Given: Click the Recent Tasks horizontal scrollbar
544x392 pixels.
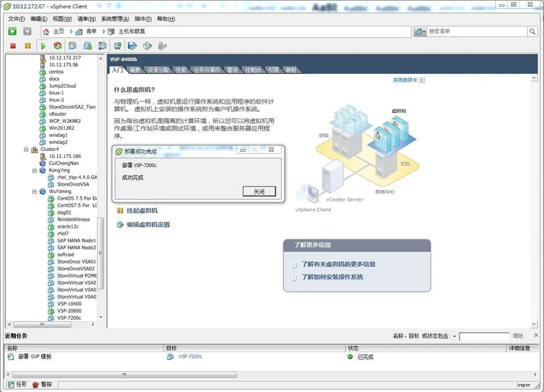Looking at the screenshot, I should tap(125, 375).
